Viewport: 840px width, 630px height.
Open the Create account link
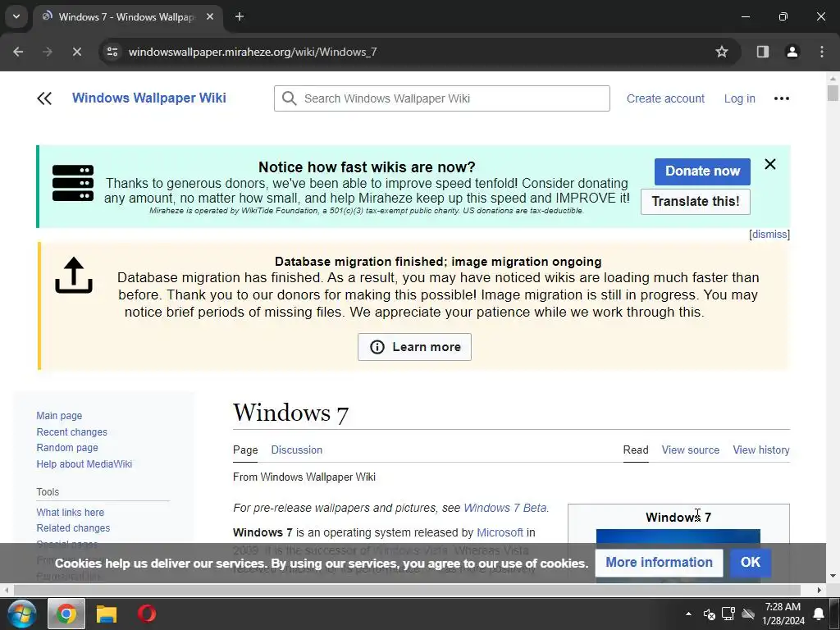[x=665, y=98]
